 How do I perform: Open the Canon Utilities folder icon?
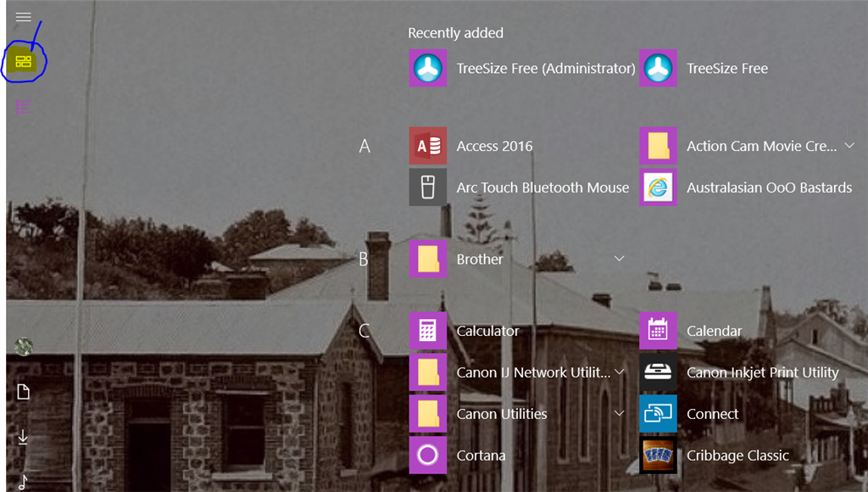point(428,414)
